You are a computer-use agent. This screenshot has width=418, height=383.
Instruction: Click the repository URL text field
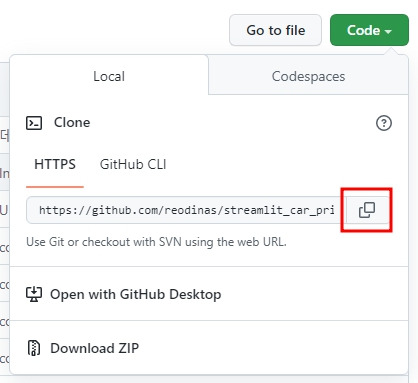186,210
